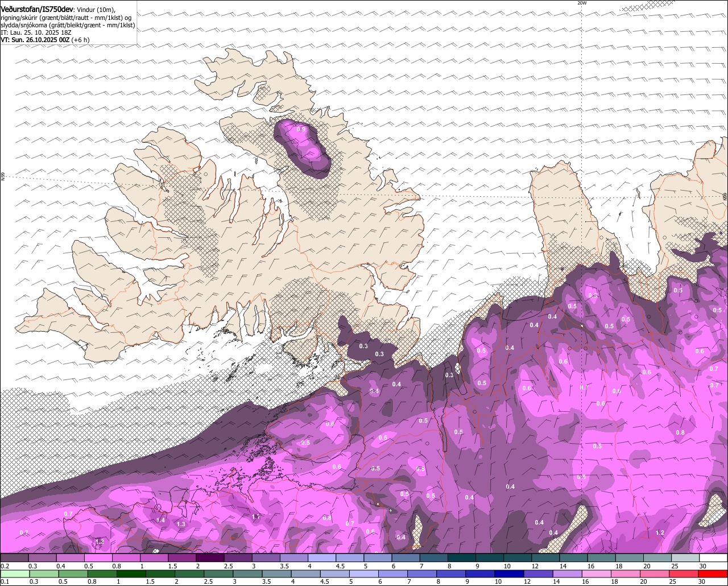Select upper legend swatch between 0.5 and 0.8
The image size is (728, 586).
(98, 558)
